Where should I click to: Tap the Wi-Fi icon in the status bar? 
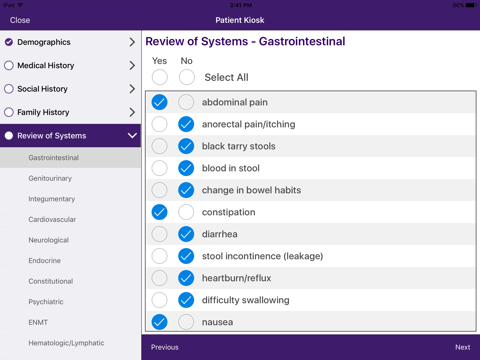(20, 5)
